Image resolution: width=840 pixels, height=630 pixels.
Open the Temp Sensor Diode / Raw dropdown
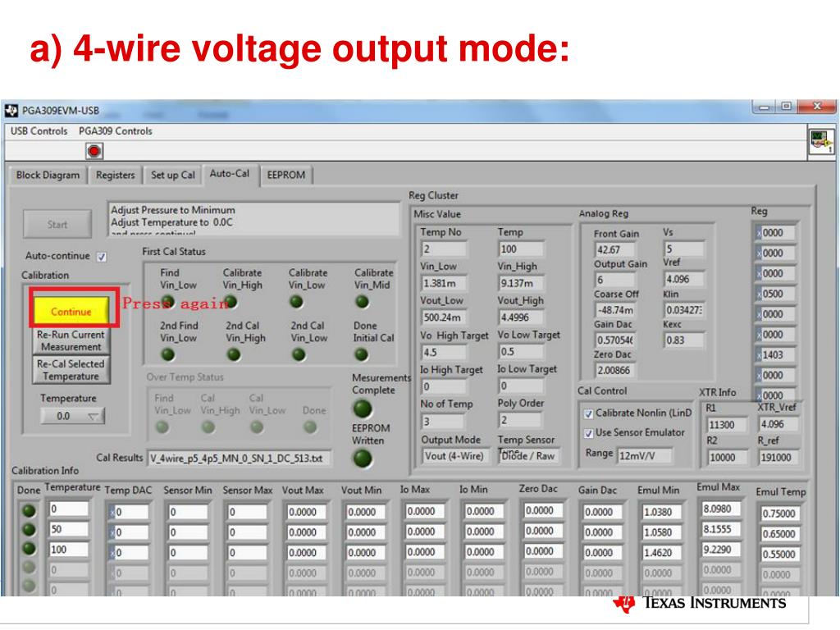tap(528, 456)
